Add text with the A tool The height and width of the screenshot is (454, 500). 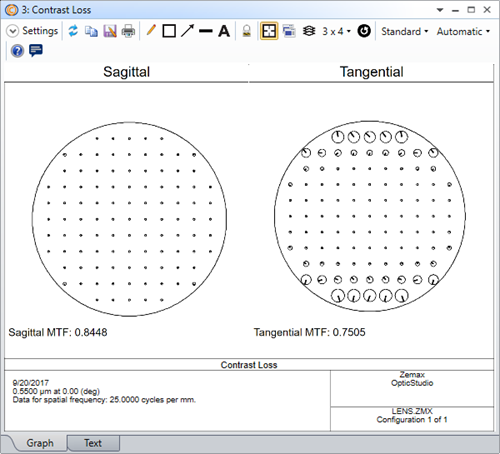tap(224, 31)
